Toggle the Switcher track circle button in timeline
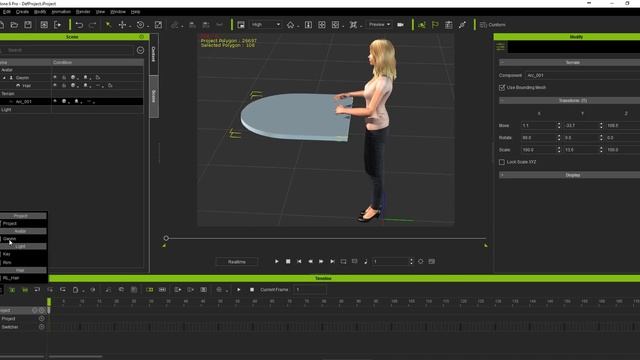 41,327
